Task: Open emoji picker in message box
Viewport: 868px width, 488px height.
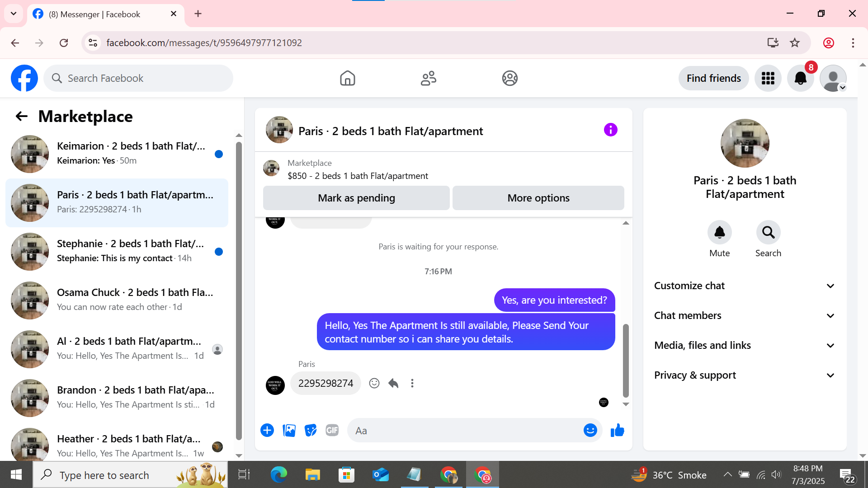Action: click(x=590, y=431)
